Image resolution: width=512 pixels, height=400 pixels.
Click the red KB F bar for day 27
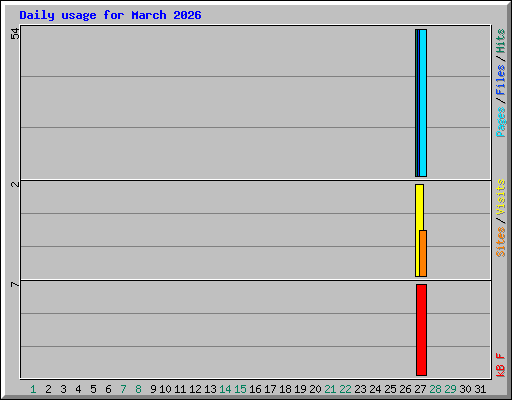pyautogui.click(x=421, y=330)
